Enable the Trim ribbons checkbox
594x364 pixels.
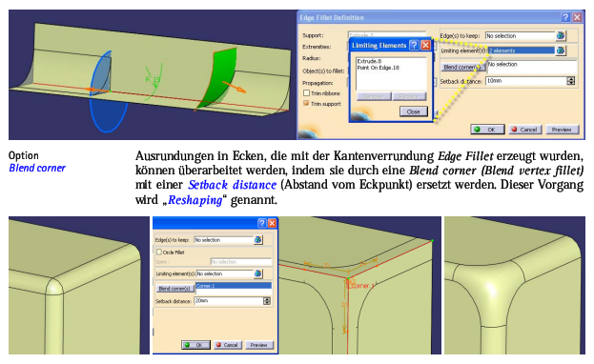tap(306, 92)
